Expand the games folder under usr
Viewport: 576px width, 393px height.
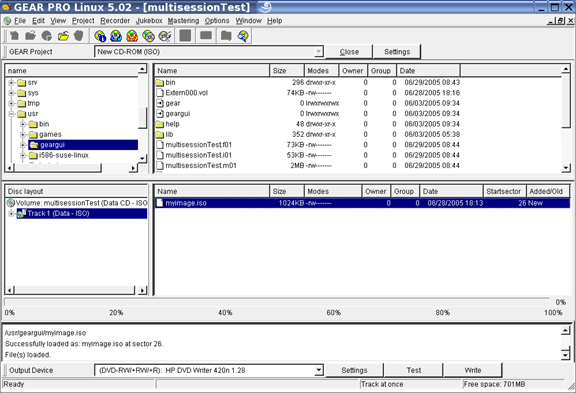pyautogui.click(x=23, y=134)
